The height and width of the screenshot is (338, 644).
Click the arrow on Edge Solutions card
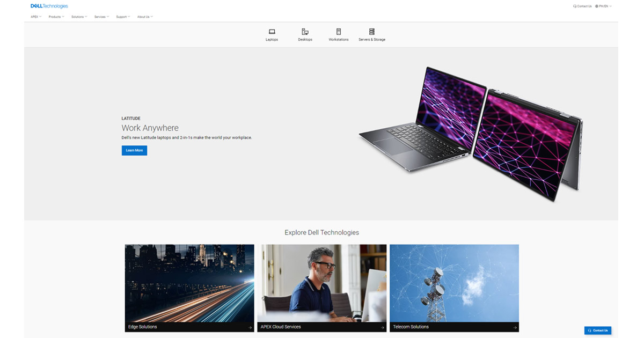point(250,327)
